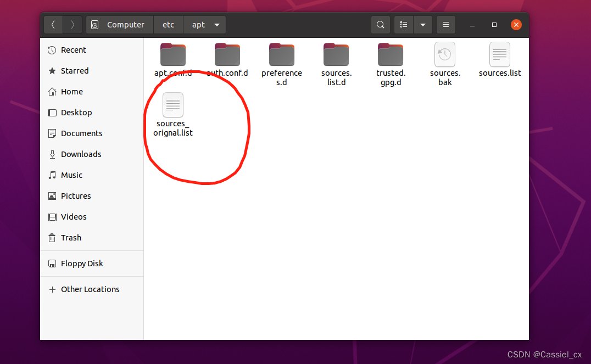Open the Floppy Disk location

(x=81, y=264)
